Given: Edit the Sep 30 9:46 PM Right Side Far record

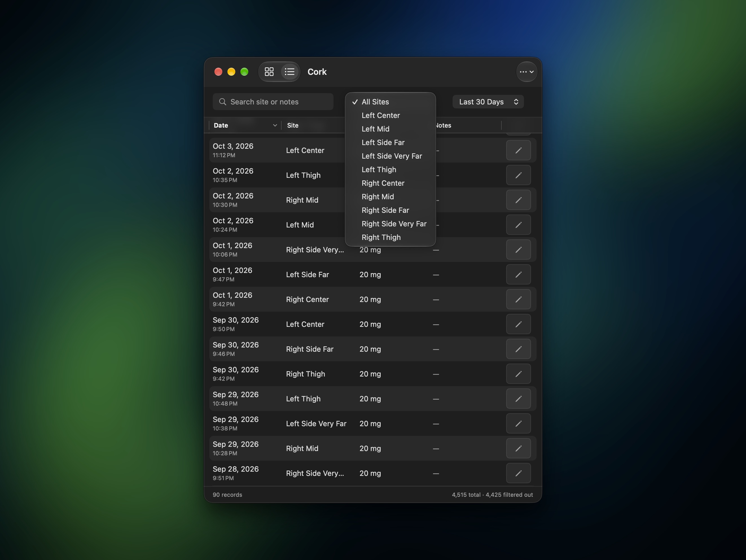Looking at the screenshot, I should pyautogui.click(x=518, y=349).
